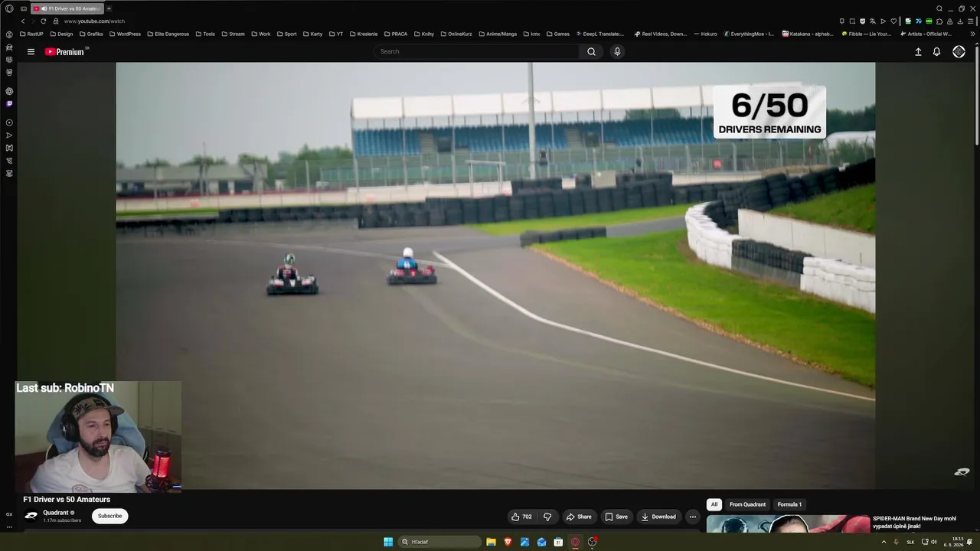980x551 pixels.
Task: Open the YouTube create upload button
Action: pyautogui.click(x=918, y=52)
